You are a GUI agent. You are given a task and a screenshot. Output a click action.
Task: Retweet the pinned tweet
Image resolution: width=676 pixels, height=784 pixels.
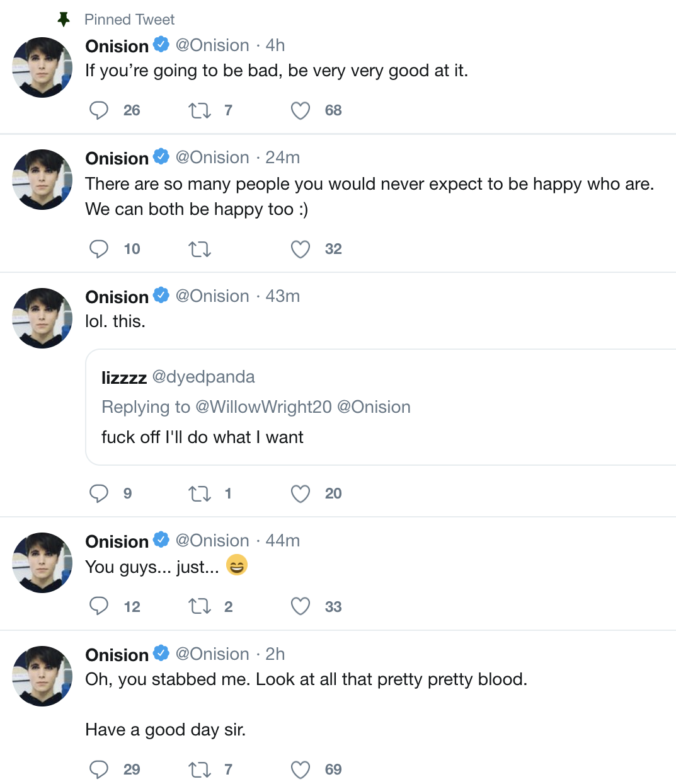click(200, 111)
